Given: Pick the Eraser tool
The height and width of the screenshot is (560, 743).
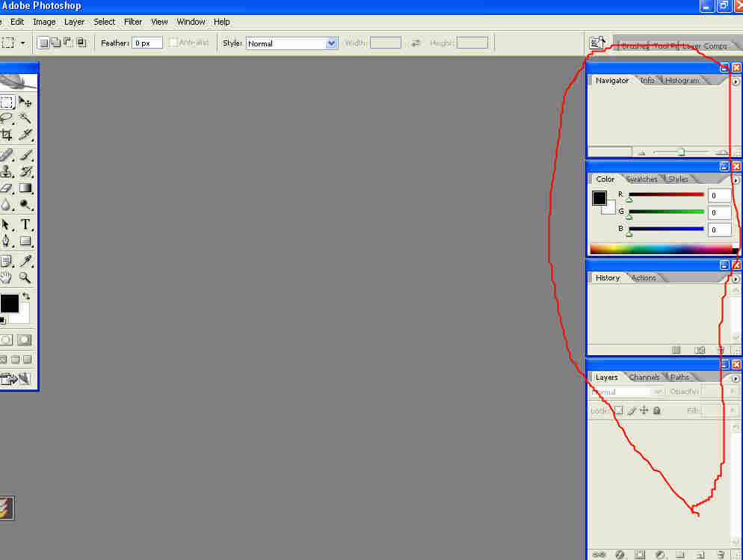Looking at the screenshot, I should point(7,188).
